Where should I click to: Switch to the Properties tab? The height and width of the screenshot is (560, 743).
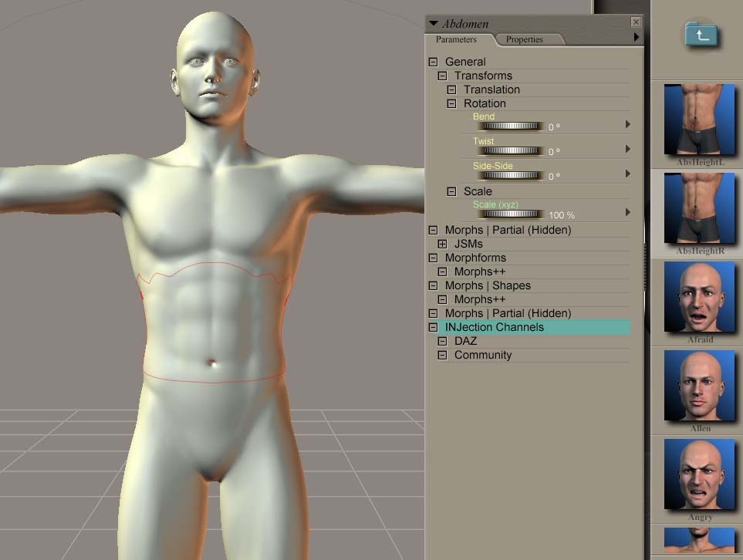click(524, 39)
